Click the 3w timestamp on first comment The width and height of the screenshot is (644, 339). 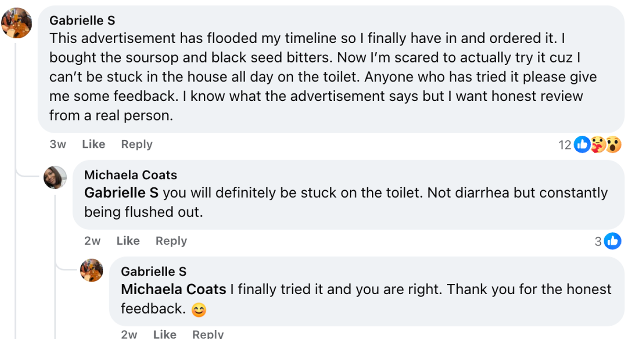(x=58, y=144)
